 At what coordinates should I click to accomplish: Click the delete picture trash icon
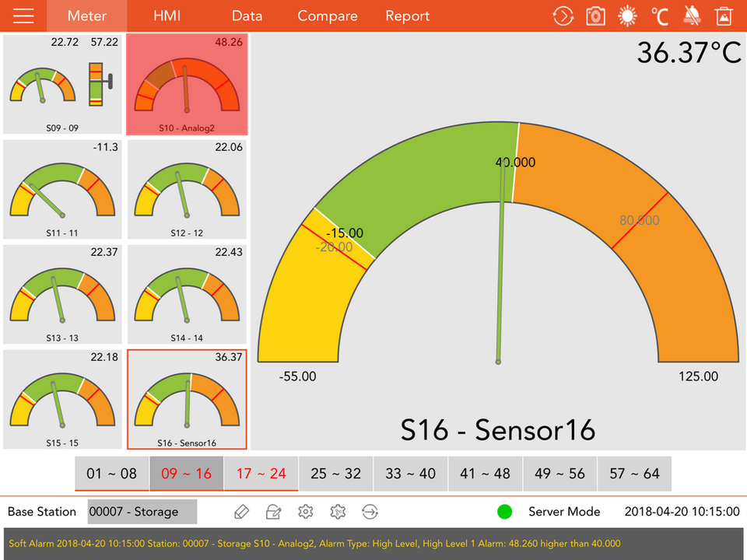724,16
